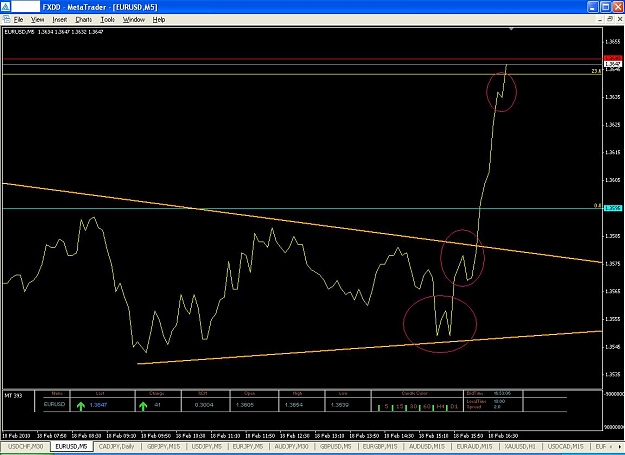625x455 pixels.
Task: Open the XAUUSD,H1 chart tab
Action: point(521,447)
